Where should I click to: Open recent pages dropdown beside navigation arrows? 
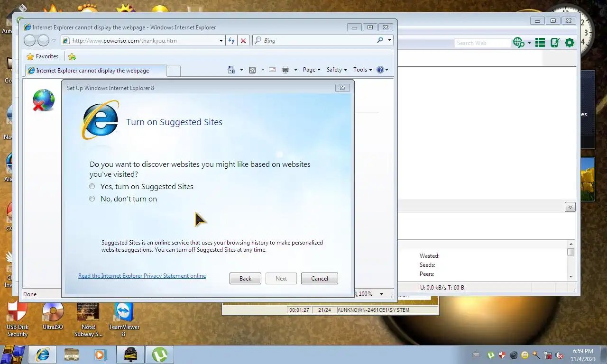tap(54, 41)
